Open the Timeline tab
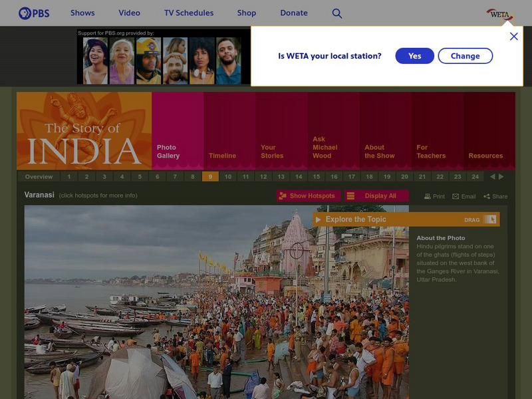532x399 pixels. tap(222, 156)
